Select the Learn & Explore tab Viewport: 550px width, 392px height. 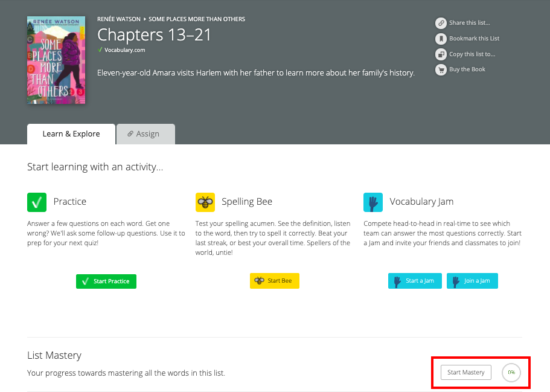[x=71, y=134]
